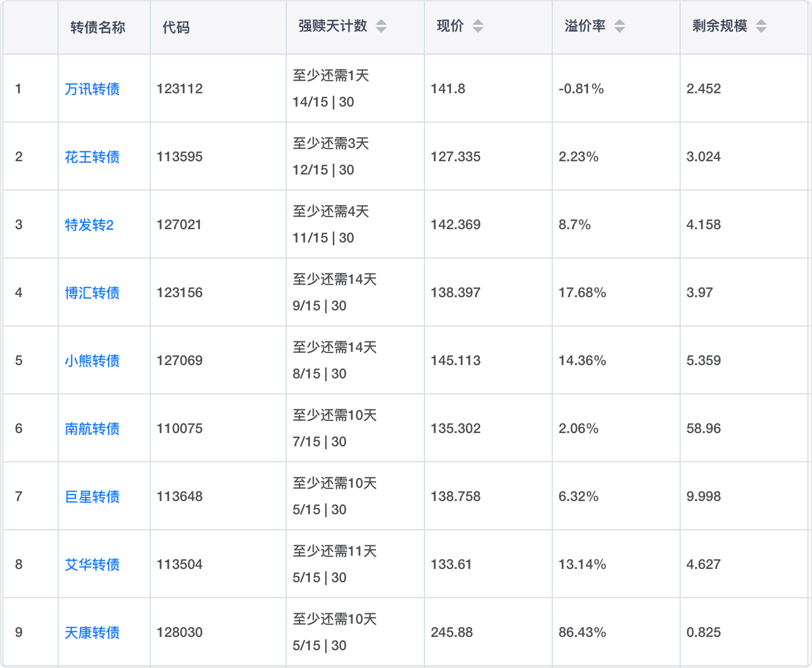Open the 天康转债 link
The width and height of the screenshot is (812, 668).
(x=92, y=632)
